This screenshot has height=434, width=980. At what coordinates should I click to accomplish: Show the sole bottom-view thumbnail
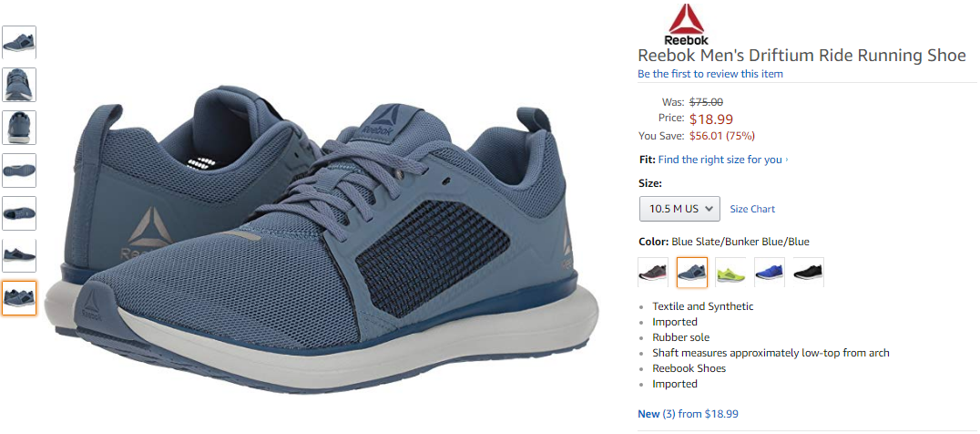(x=19, y=170)
